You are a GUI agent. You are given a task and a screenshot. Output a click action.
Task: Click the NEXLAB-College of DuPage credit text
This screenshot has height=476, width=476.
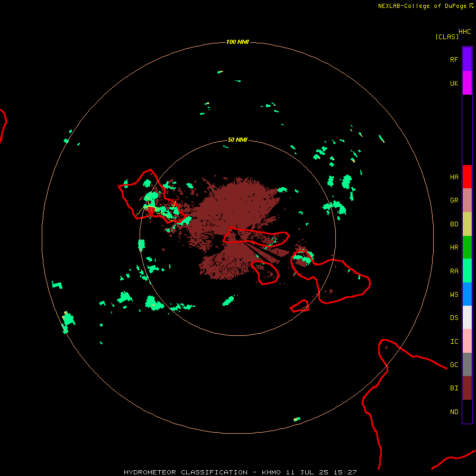(422, 6)
